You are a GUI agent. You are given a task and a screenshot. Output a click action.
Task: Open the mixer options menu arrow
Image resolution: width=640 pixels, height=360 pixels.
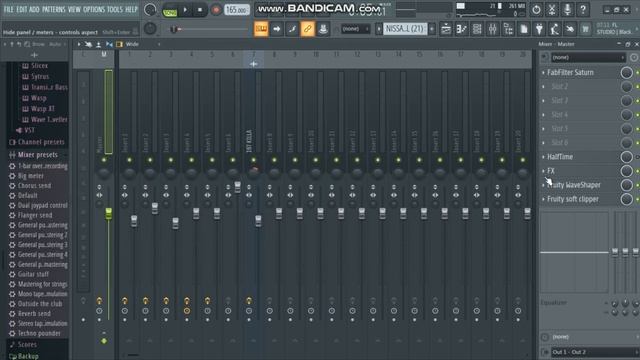coord(79,44)
